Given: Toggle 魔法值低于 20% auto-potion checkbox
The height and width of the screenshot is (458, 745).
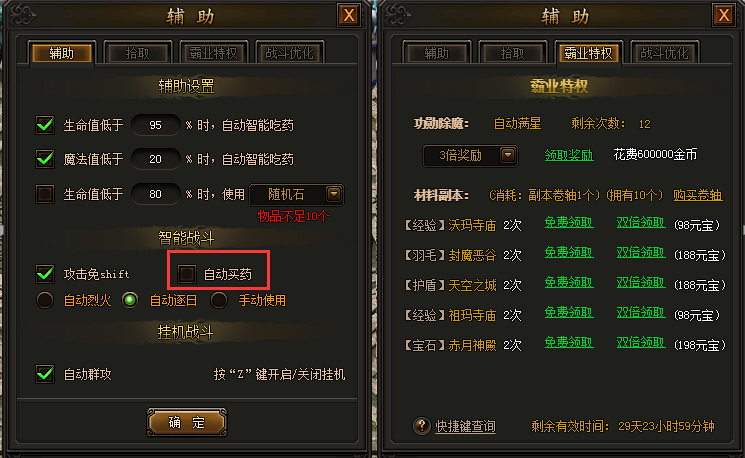Looking at the screenshot, I should [x=45, y=159].
